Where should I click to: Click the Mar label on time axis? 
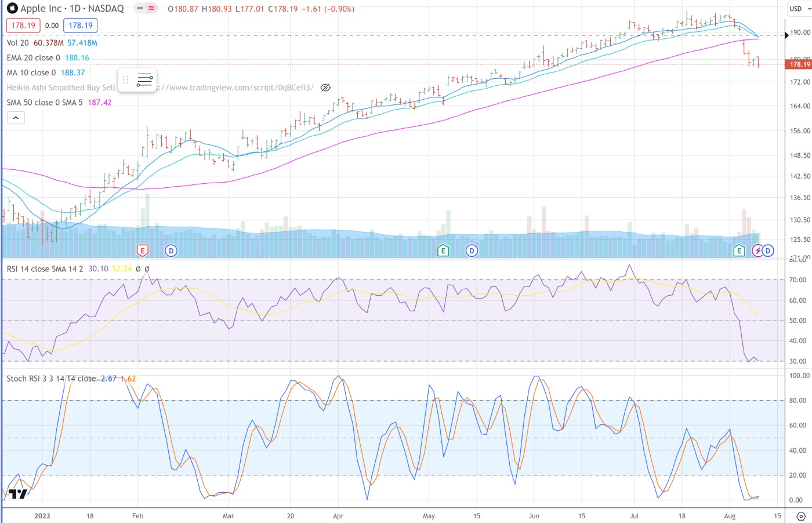229,516
